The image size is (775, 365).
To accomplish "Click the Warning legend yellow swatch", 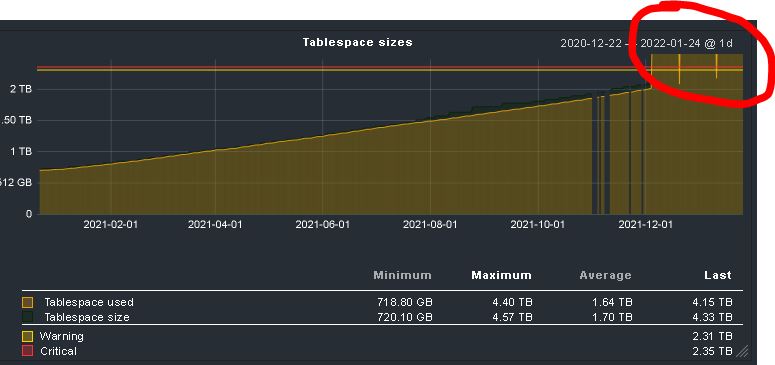I will pos(28,336).
